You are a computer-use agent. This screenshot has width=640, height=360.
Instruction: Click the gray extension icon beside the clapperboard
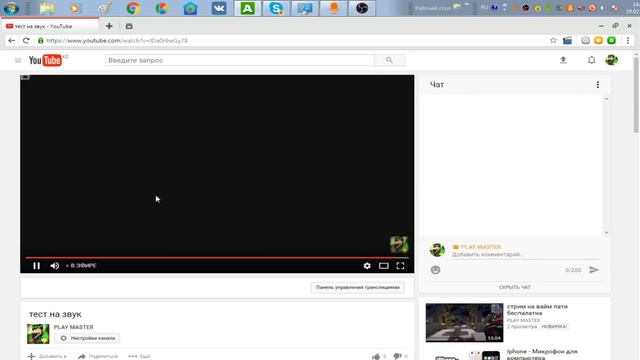[585, 40]
